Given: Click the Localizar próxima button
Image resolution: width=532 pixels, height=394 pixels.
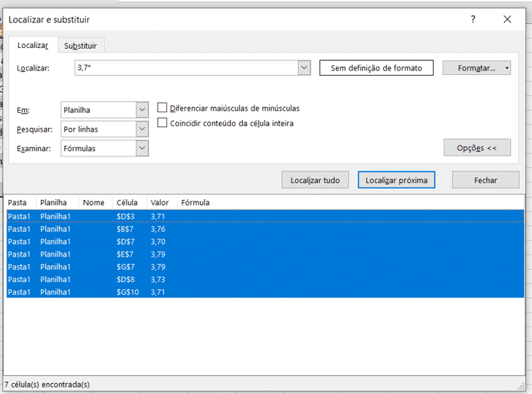Looking at the screenshot, I should tap(396, 180).
